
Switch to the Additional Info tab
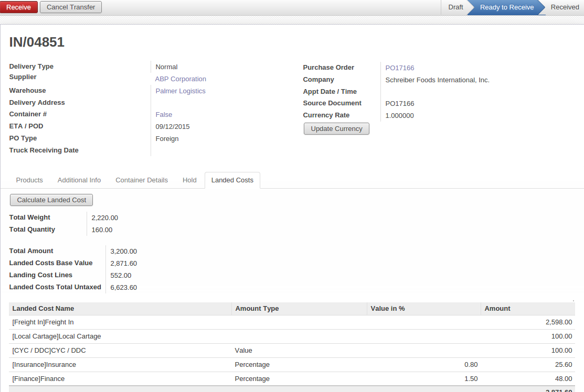click(79, 180)
